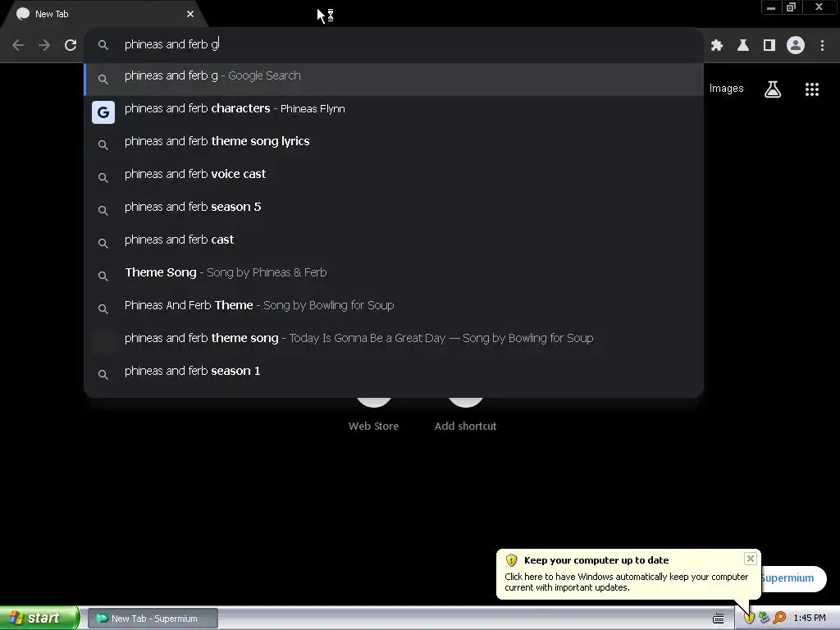This screenshot has height=630, width=840.
Task: Toggle the side panel icon
Action: click(x=769, y=45)
